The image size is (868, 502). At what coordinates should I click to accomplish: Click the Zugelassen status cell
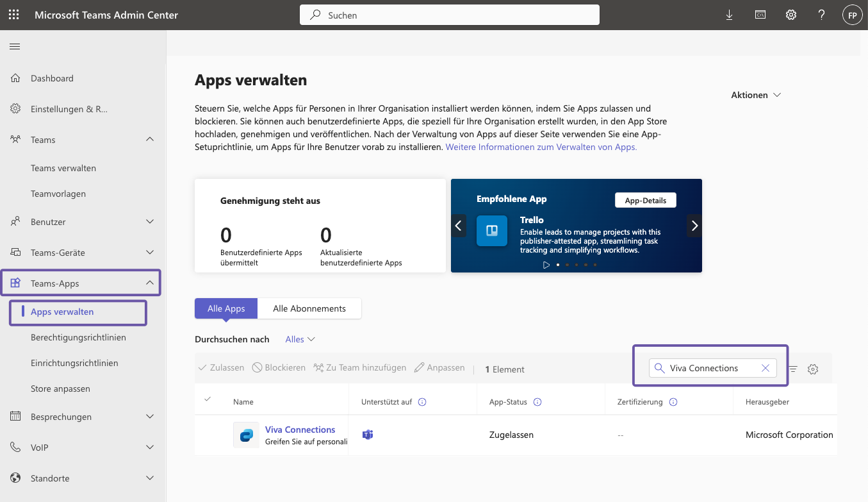tap(511, 435)
